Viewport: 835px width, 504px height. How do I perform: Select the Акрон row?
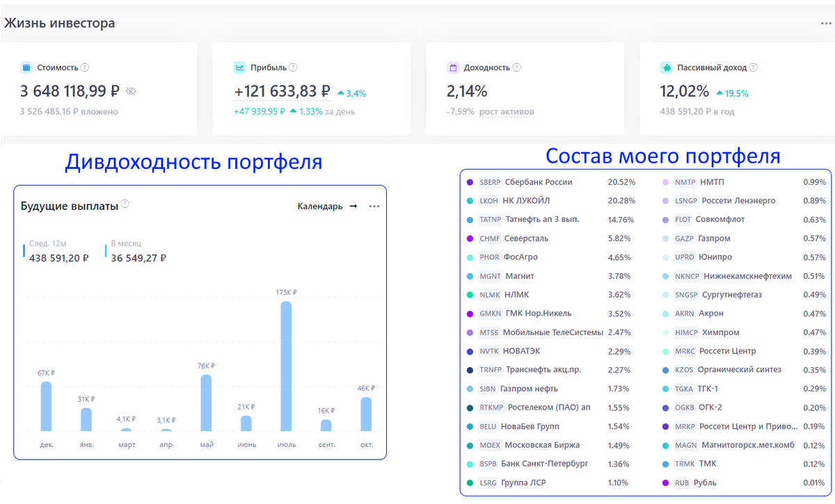click(x=743, y=314)
